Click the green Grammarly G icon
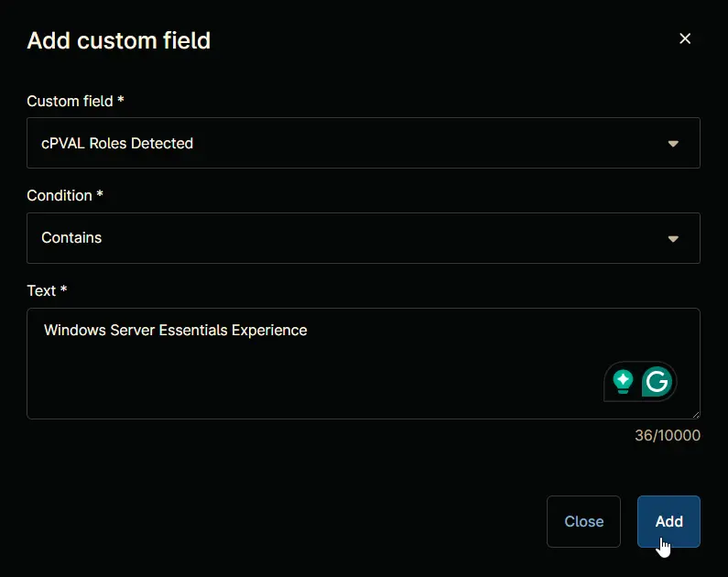This screenshot has height=577, width=728. (657, 382)
